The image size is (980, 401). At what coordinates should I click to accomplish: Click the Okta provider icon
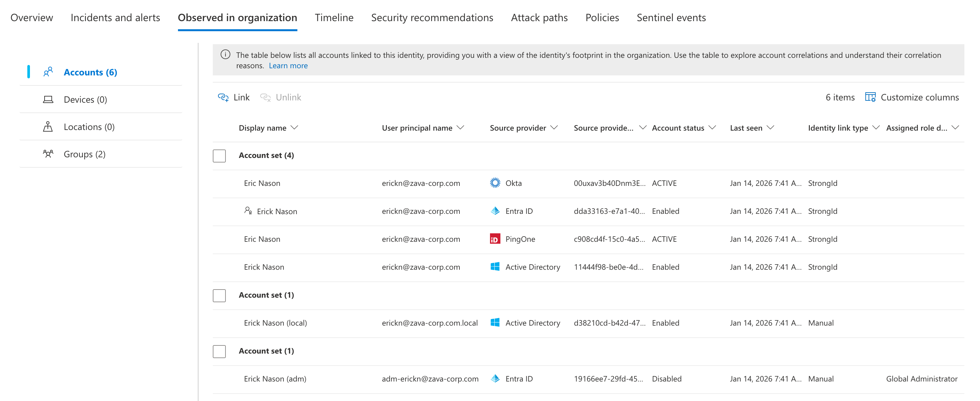coord(495,183)
